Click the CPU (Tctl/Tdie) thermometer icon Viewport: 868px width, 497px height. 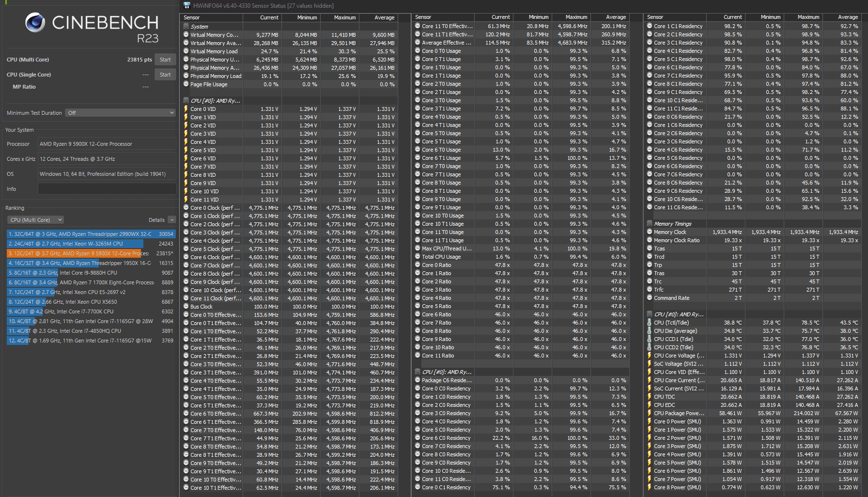[650, 323]
